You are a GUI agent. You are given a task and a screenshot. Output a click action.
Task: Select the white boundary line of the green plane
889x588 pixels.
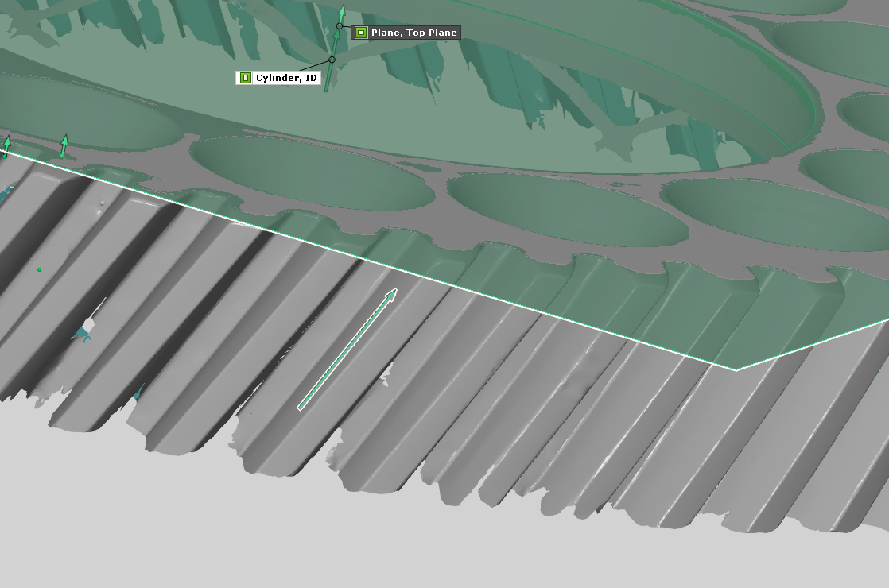368,260
